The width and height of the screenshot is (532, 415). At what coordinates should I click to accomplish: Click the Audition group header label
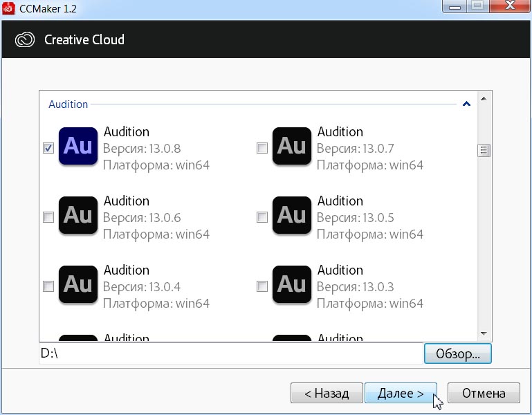pos(68,104)
